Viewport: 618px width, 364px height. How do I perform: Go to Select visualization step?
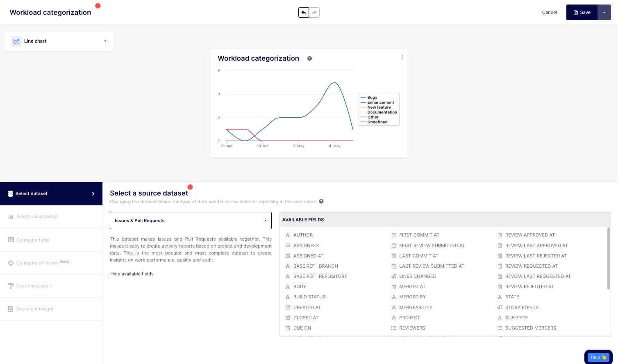tap(37, 216)
